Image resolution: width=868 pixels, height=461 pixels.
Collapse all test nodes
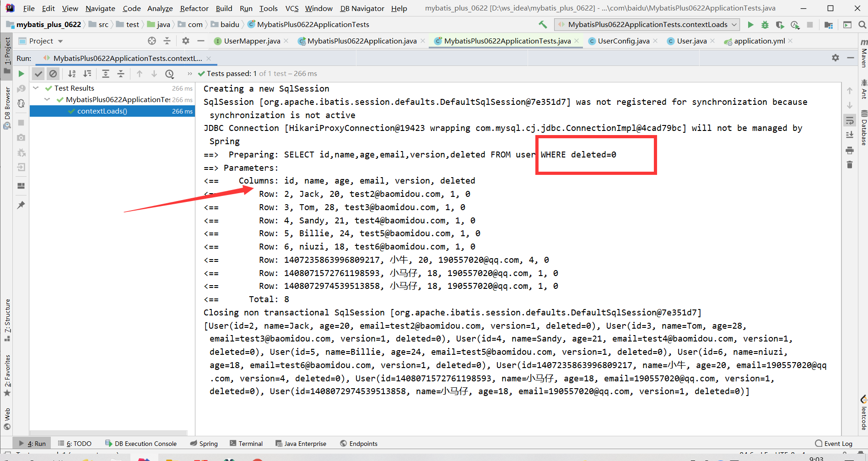pyautogui.click(x=121, y=74)
